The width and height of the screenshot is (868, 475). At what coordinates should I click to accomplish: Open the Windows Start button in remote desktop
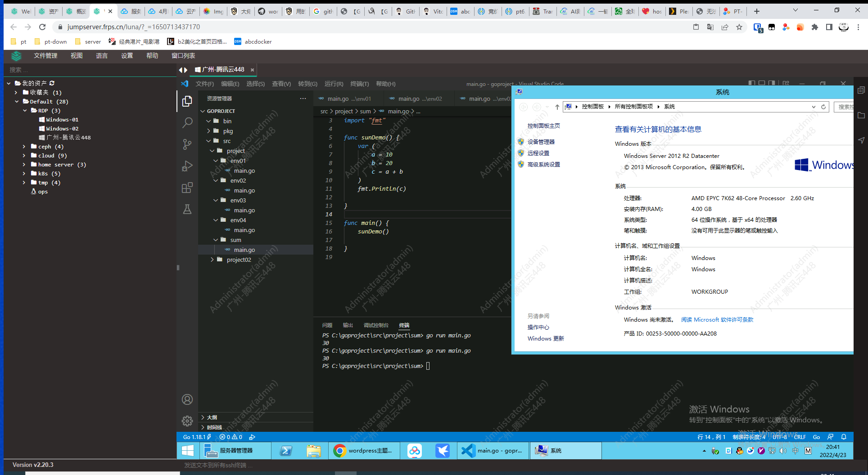[188, 450]
